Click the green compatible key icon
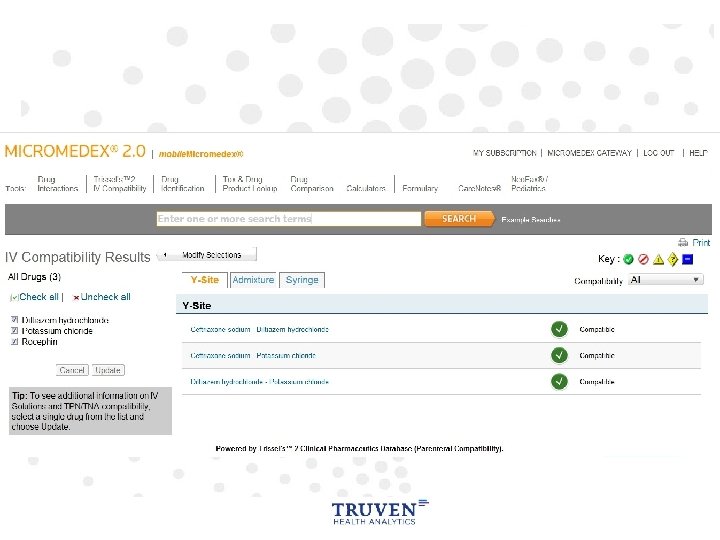 click(628, 259)
